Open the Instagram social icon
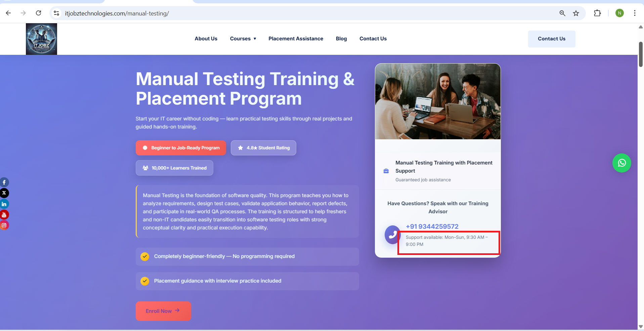Viewport: 644px width, 331px height. point(4,225)
